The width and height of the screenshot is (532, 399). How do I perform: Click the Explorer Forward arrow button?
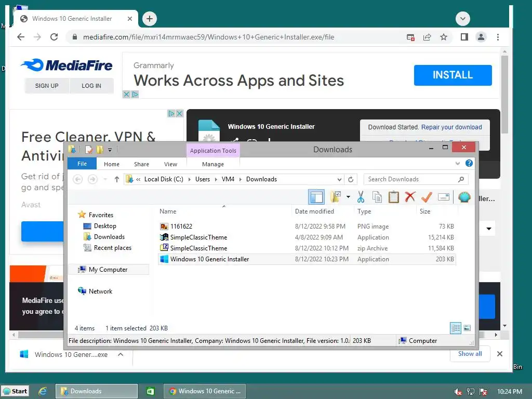coord(92,179)
